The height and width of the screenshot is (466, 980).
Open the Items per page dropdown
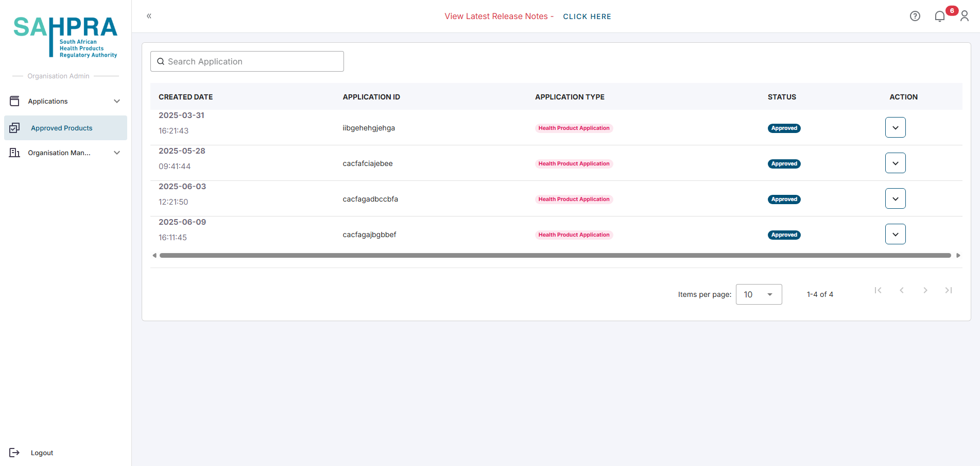759,294
